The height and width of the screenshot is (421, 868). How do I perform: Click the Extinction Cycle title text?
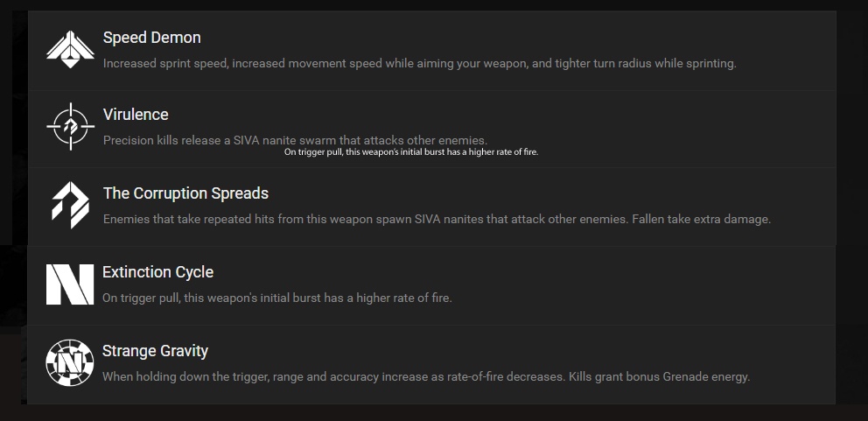(157, 272)
